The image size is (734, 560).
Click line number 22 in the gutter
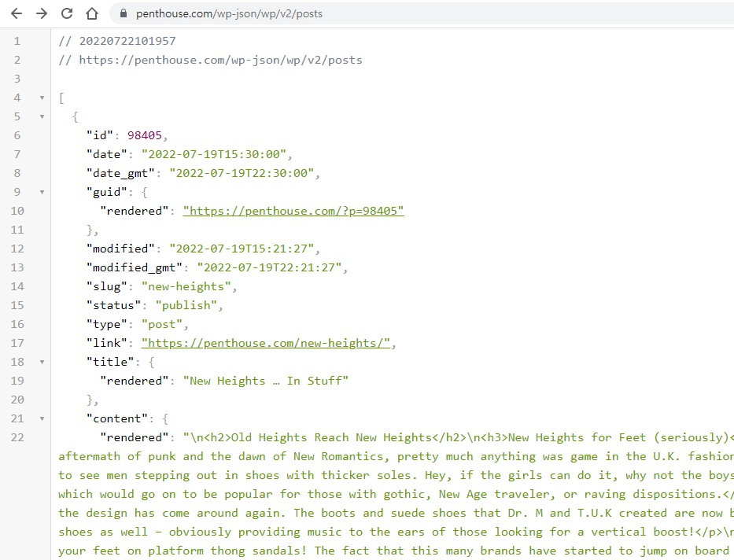17,437
